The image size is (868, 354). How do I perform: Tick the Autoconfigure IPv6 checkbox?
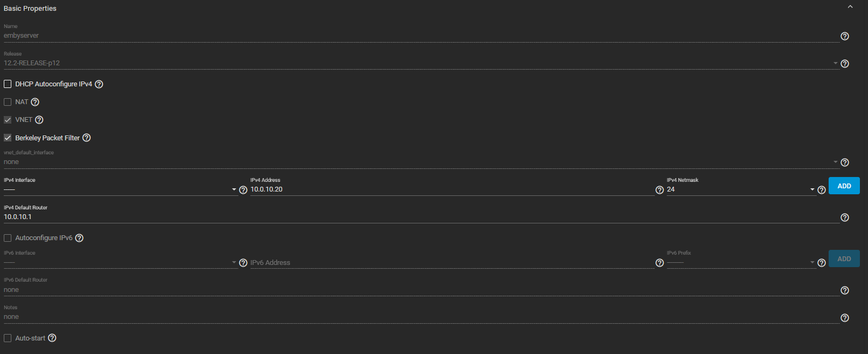(x=8, y=238)
